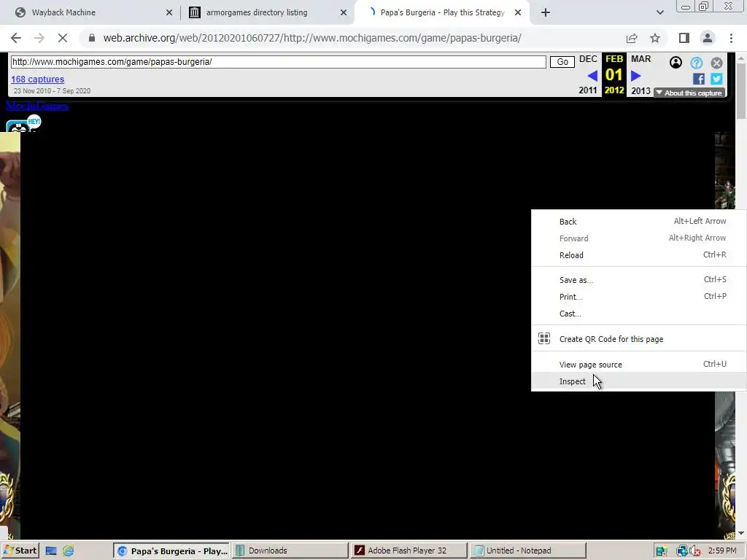Choose View page source in context menu
Screen dimensions: 747x560
coord(638,365)
